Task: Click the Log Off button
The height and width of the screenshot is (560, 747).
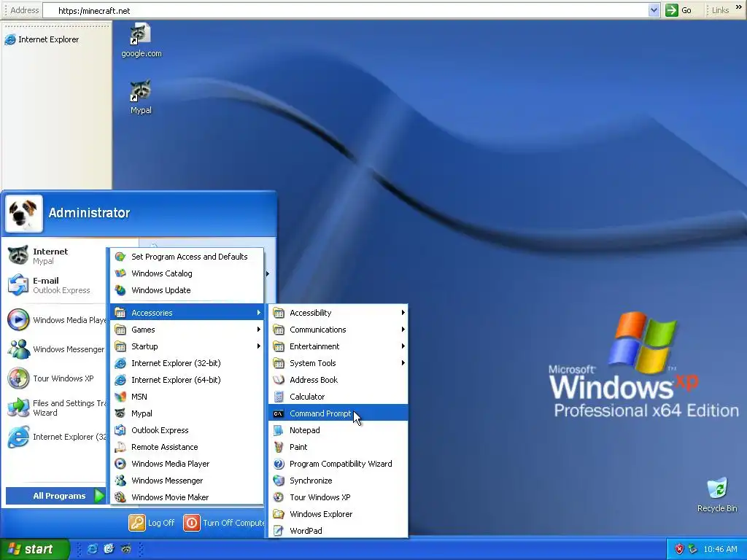Action: click(x=152, y=522)
